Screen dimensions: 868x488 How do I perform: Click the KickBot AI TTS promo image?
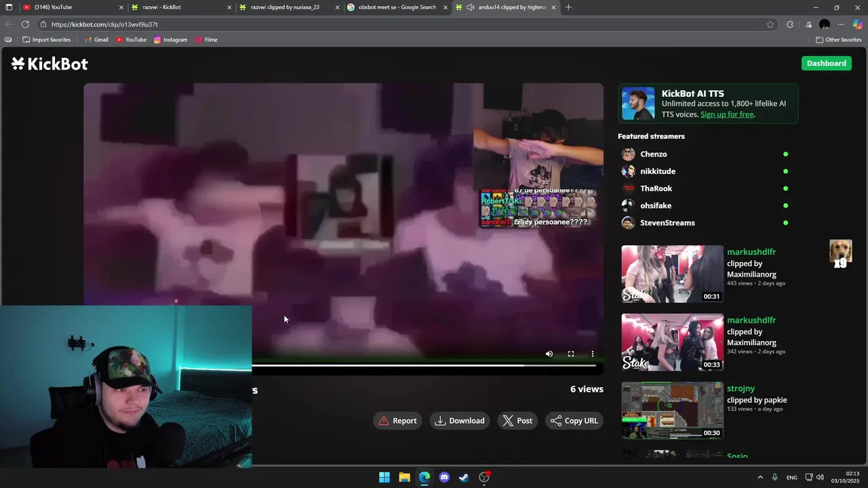tap(638, 104)
